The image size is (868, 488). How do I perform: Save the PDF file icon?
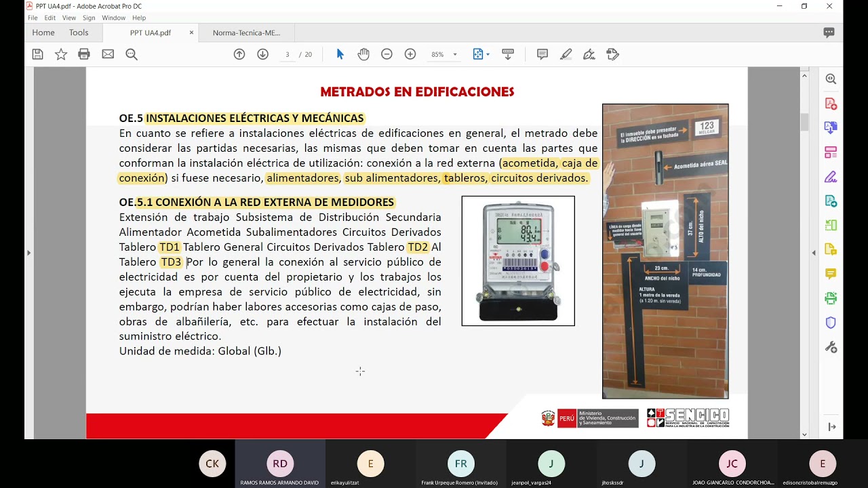tap(37, 54)
